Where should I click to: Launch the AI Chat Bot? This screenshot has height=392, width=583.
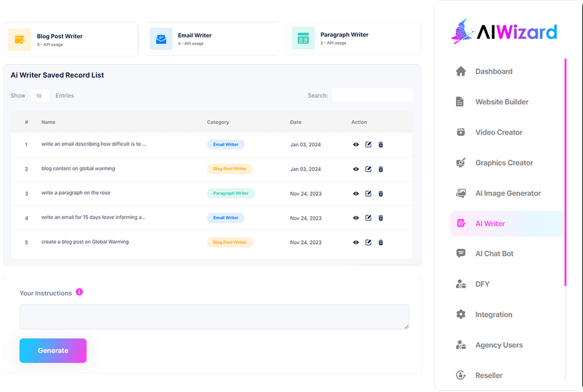[x=493, y=254]
